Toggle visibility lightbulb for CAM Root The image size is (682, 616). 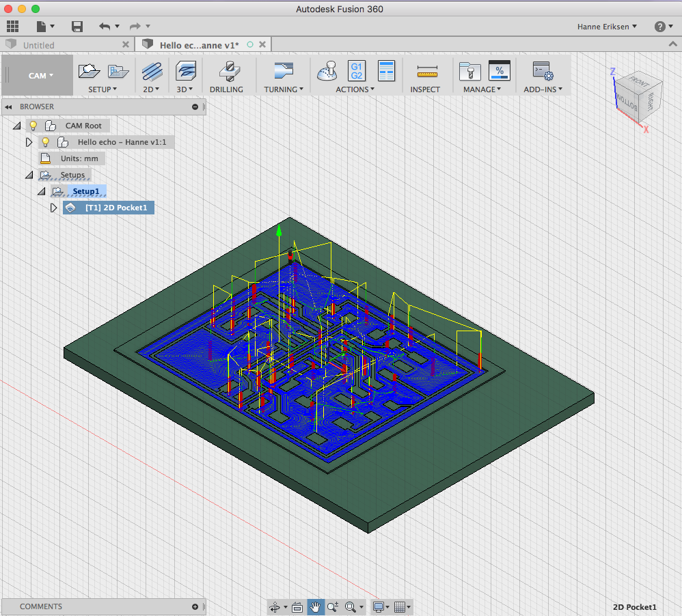point(33,126)
